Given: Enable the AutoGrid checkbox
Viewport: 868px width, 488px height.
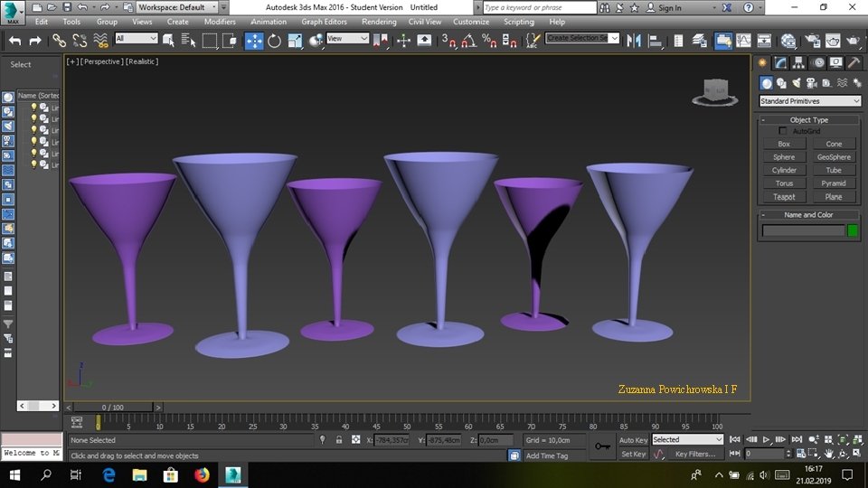Looking at the screenshot, I should (x=783, y=131).
